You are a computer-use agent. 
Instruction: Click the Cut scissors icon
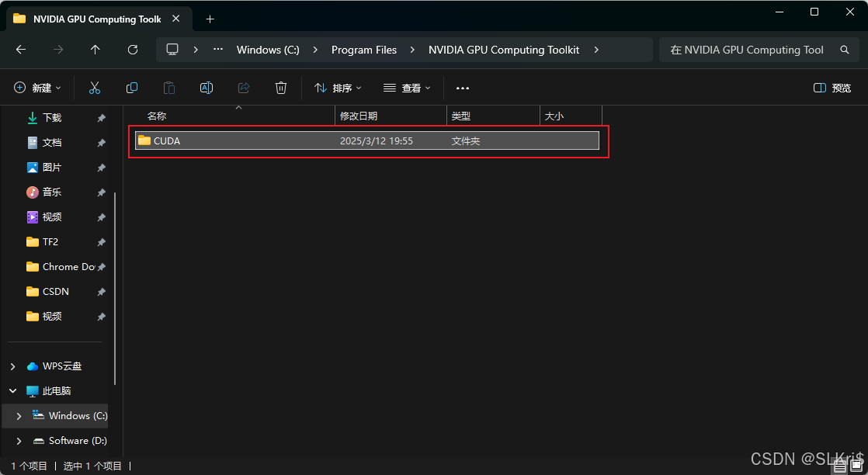(95, 88)
